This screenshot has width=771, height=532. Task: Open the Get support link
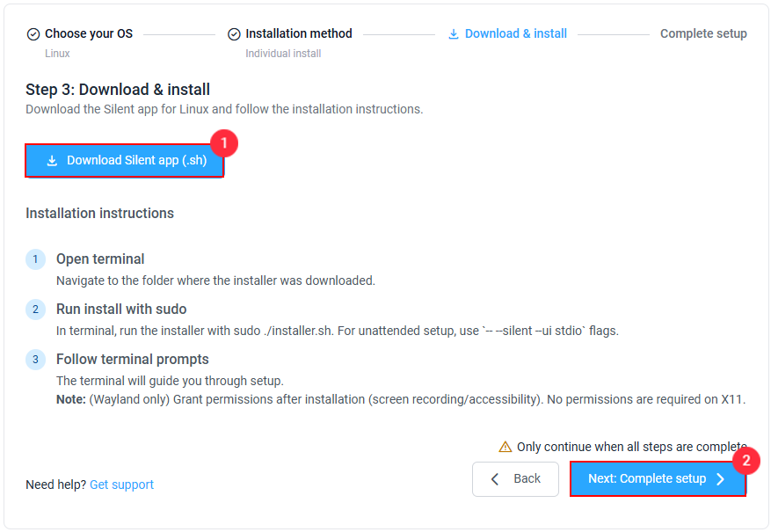click(x=121, y=485)
